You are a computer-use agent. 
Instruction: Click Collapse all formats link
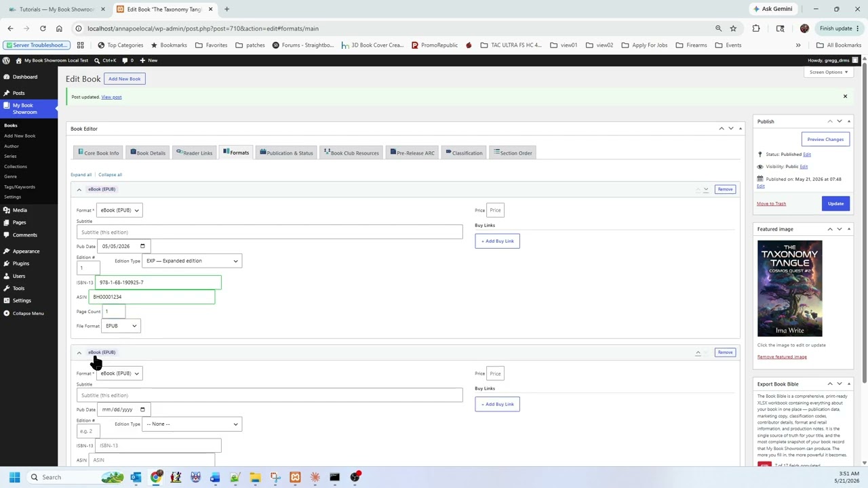coord(110,175)
